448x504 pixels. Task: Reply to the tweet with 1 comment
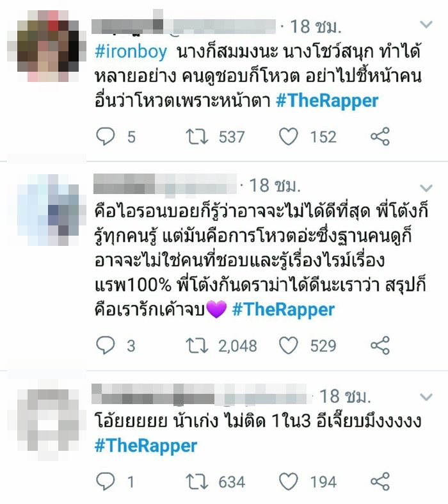pyautogui.click(x=106, y=481)
